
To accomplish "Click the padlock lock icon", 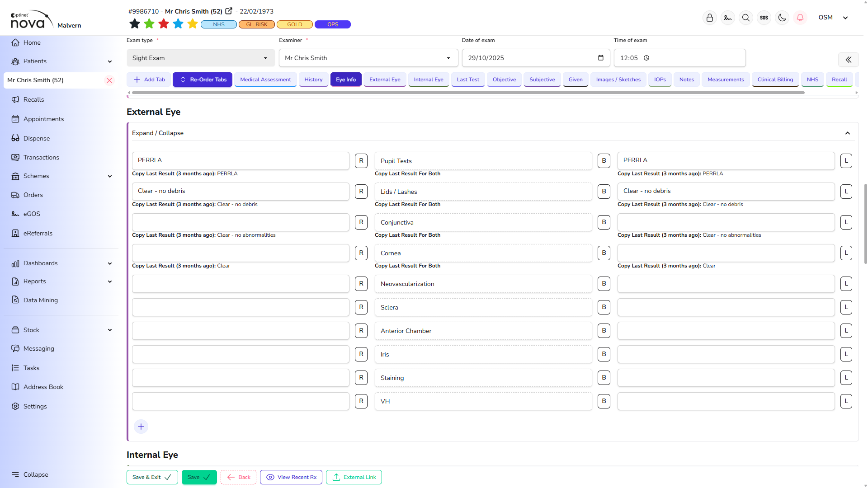I will pos(710,18).
